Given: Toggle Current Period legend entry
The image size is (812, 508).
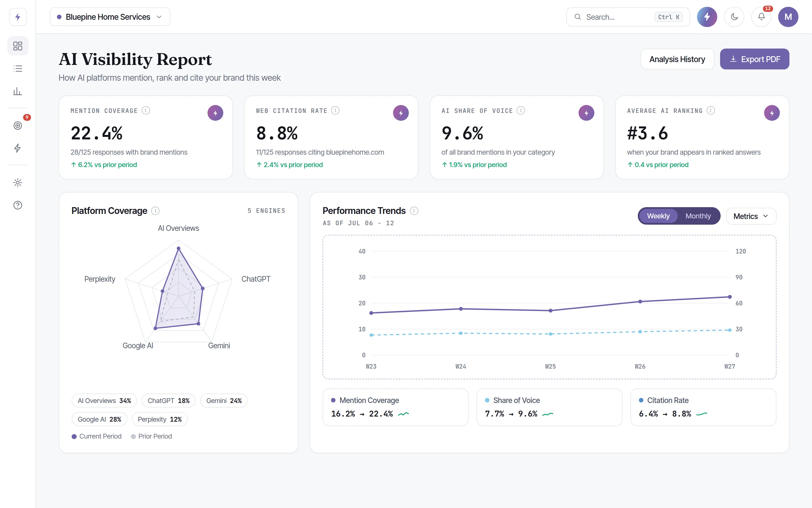Looking at the screenshot, I should (x=97, y=436).
